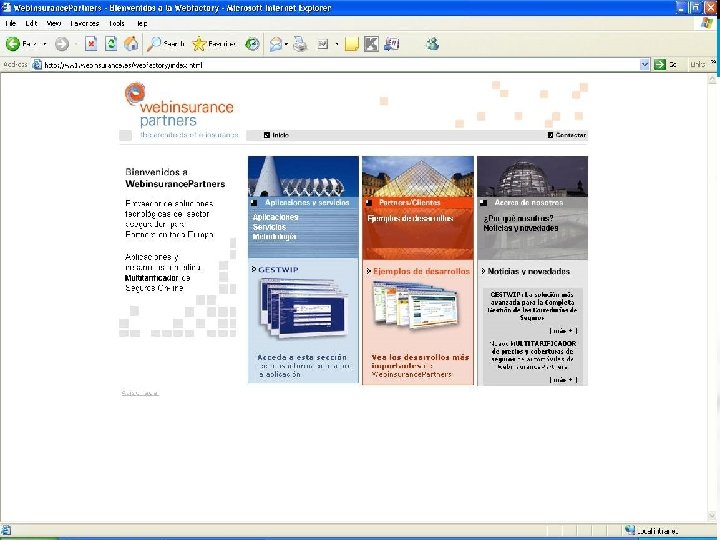720x540 pixels.
Task: Click the Aplicaciones link in blue panel
Action: (276, 217)
